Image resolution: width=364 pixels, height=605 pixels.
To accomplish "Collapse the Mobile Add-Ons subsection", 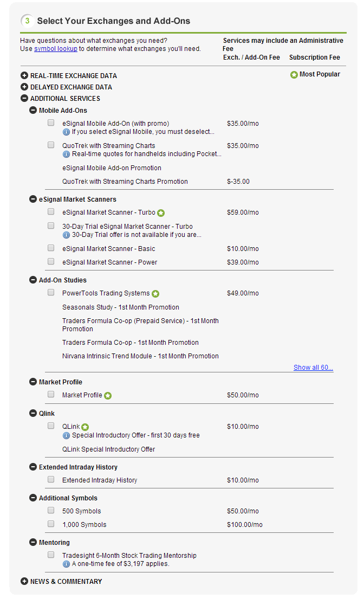I will click(x=33, y=111).
